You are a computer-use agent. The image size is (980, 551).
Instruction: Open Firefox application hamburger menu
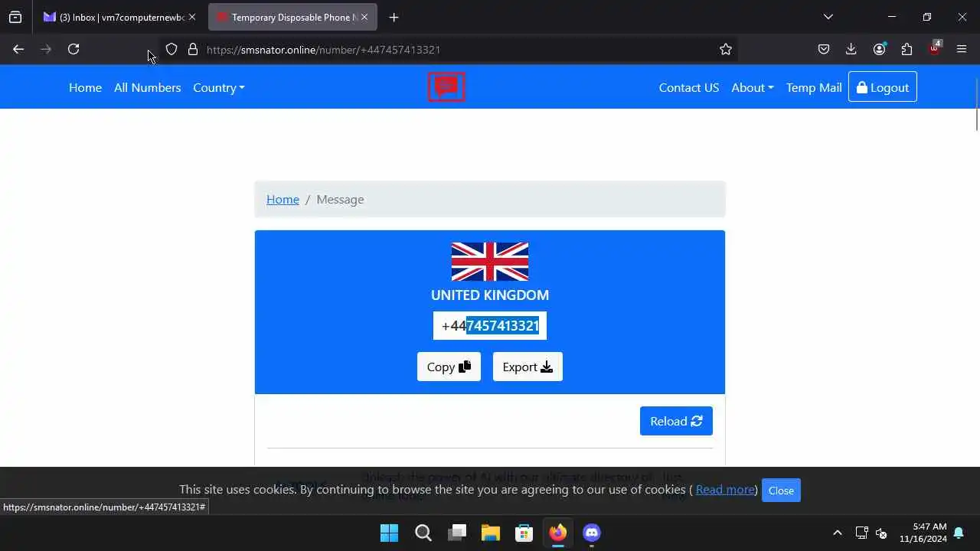coord(962,49)
